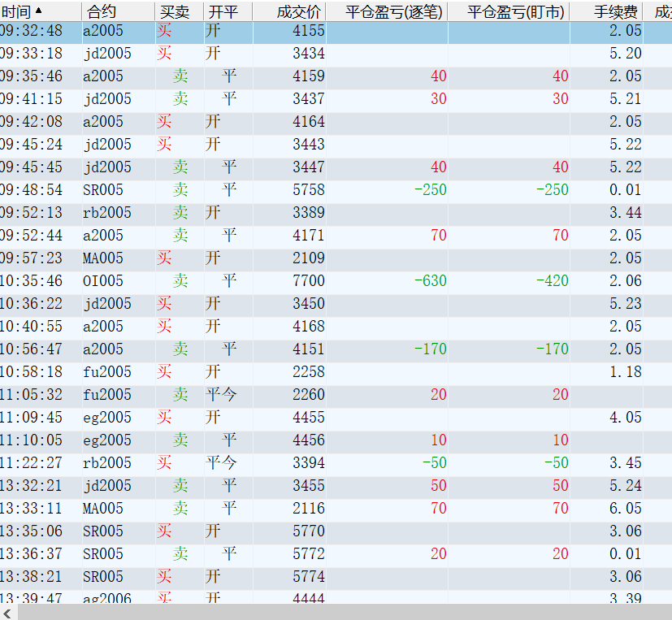Viewport: 672px width, 620px height.
Task: Click 平今 cell in fu2005 row
Action: coord(221,394)
